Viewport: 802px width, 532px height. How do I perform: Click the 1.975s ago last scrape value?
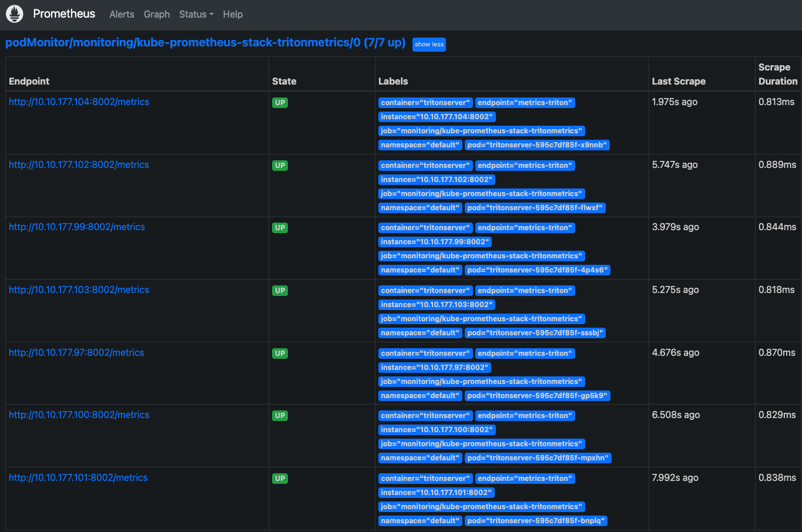click(675, 102)
